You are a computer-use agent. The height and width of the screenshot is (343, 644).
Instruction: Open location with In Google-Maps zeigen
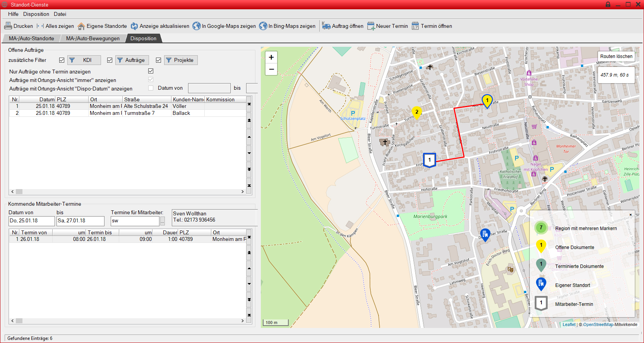(224, 26)
